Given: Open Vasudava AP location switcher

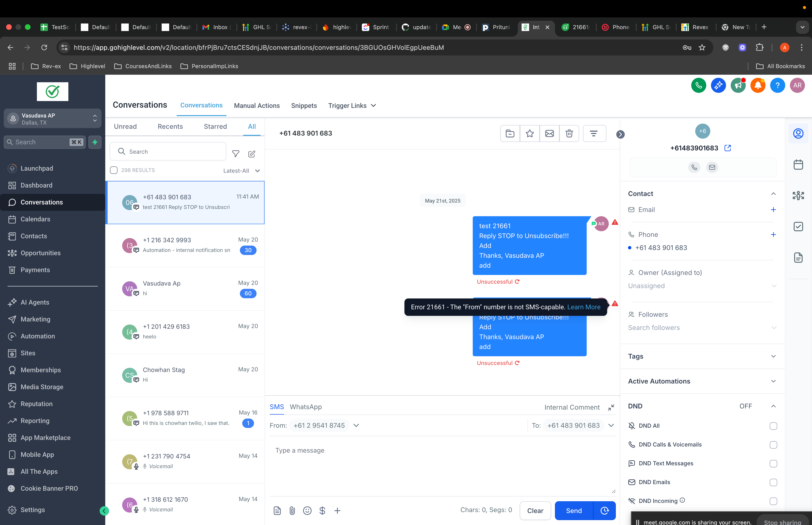Looking at the screenshot, I should click(x=52, y=119).
